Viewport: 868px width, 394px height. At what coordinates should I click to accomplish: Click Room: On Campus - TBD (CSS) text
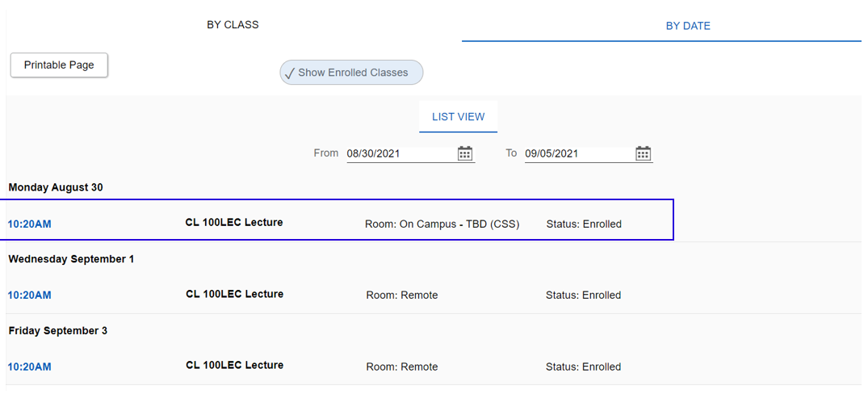pyautogui.click(x=442, y=224)
